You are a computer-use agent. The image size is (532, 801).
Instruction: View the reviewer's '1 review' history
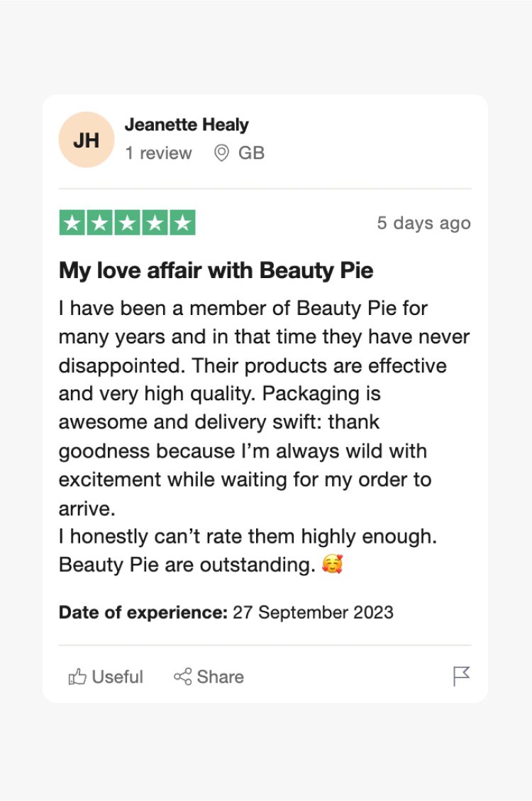[160, 153]
